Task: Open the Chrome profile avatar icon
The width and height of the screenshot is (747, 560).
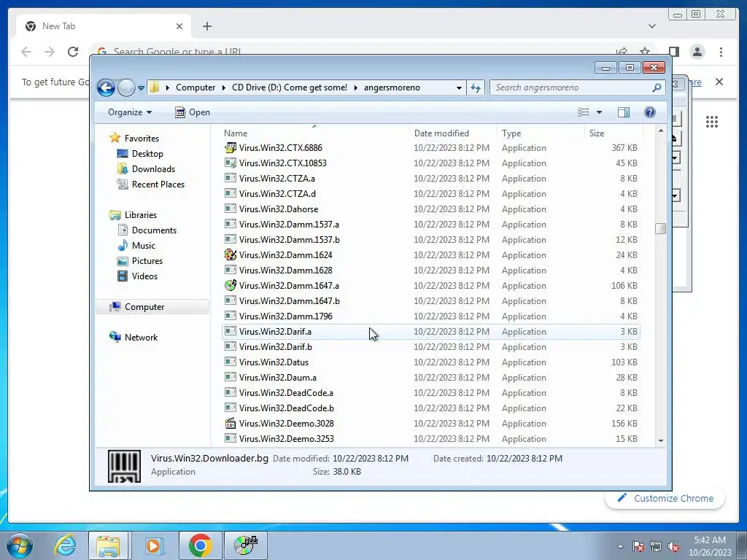Action: click(x=697, y=52)
